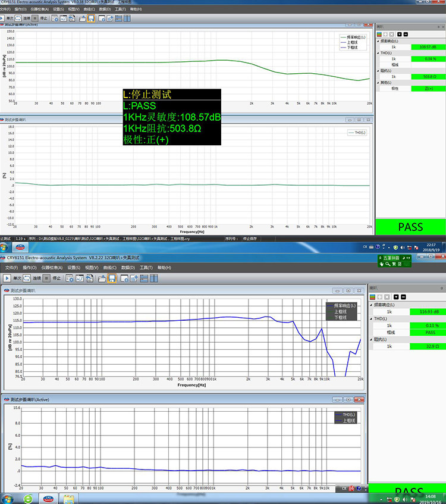The height and width of the screenshot is (504, 446).
Task: Select 0.13 % THD value cell
Action: tap(428, 325)
